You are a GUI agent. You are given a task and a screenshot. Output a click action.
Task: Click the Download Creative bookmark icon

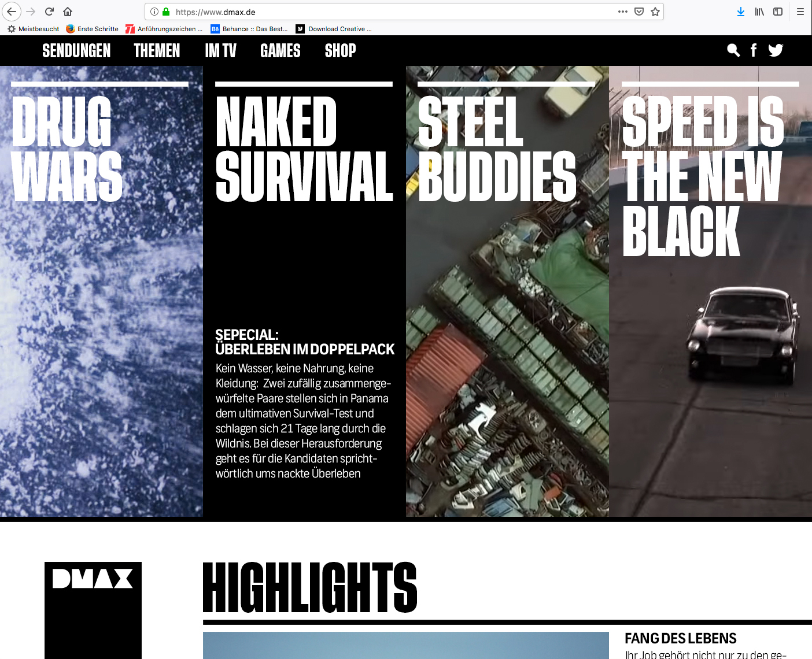click(300, 29)
